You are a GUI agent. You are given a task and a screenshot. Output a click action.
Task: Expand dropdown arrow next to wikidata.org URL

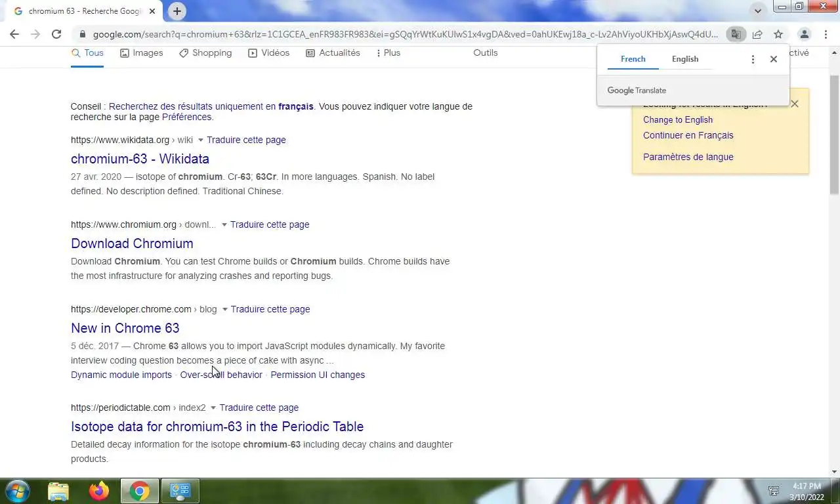[x=201, y=140]
